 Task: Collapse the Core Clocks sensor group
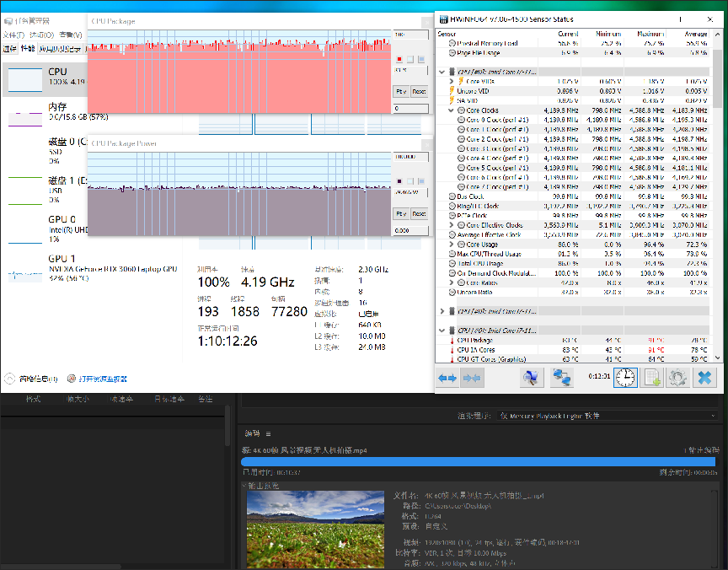pyautogui.click(x=452, y=110)
